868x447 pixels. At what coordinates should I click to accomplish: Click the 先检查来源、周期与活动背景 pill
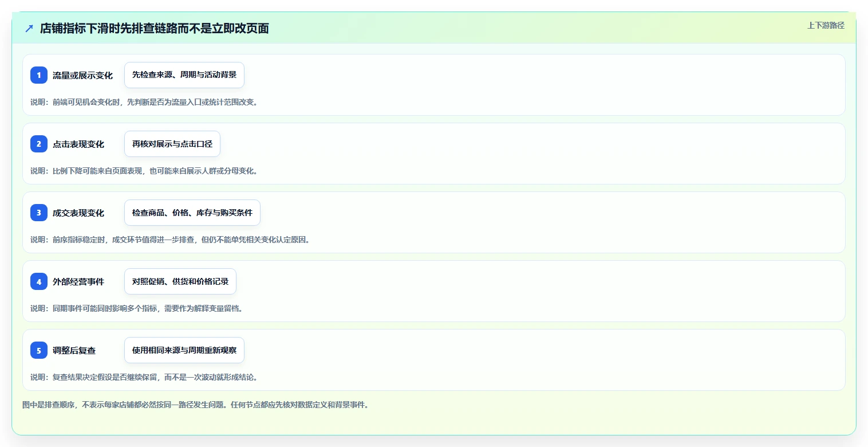tap(184, 75)
